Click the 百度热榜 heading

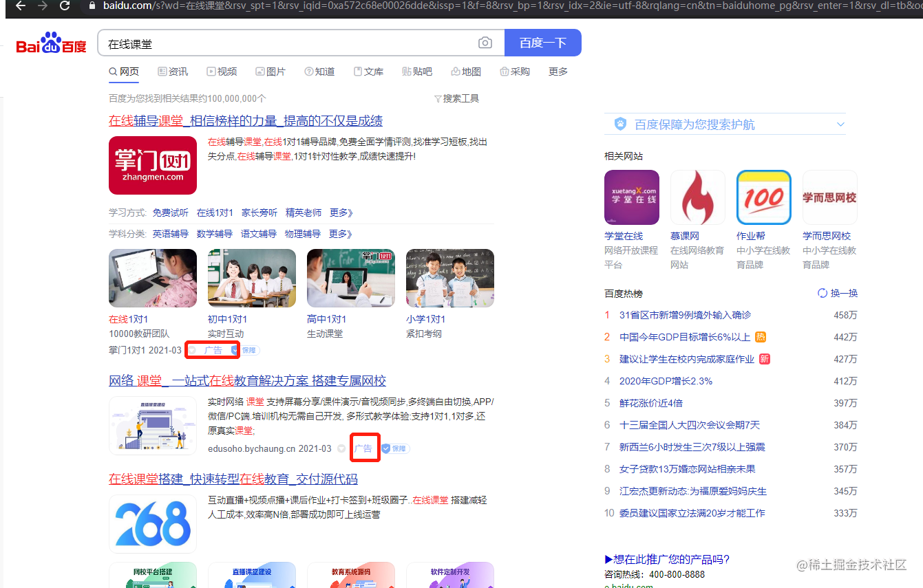tap(624, 294)
